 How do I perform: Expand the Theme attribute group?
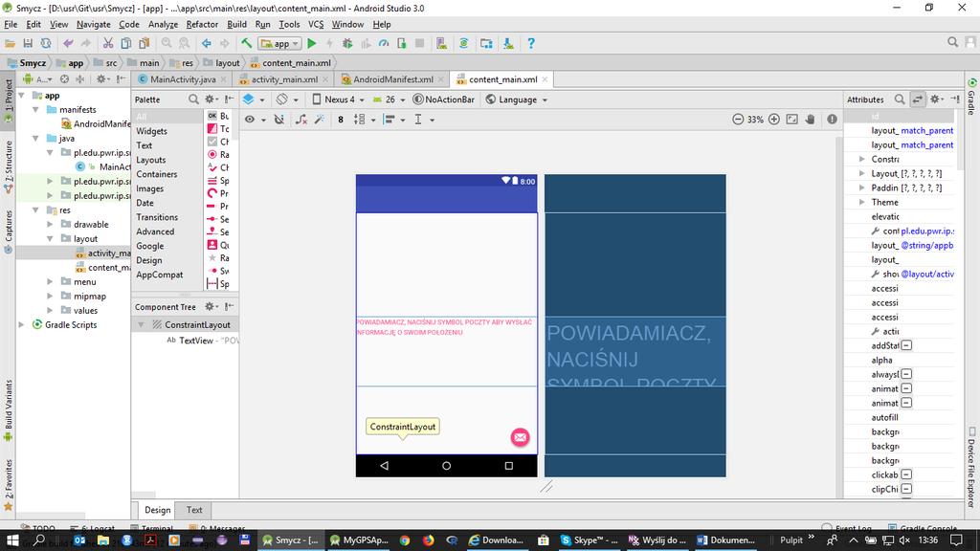click(862, 202)
